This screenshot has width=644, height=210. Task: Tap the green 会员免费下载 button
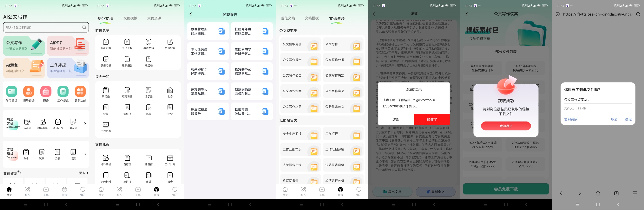point(506,189)
